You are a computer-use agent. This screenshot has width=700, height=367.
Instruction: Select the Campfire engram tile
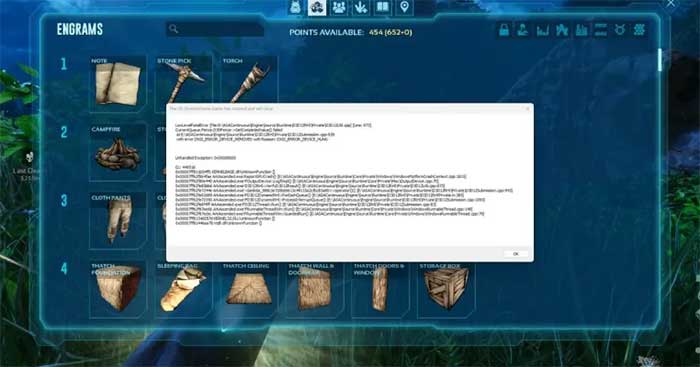coord(118,152)
